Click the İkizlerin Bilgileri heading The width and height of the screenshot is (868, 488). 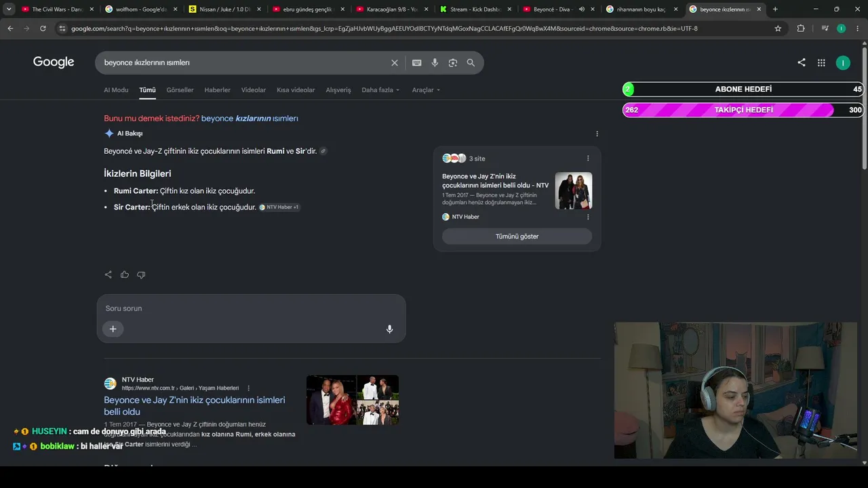pos(138,174)
